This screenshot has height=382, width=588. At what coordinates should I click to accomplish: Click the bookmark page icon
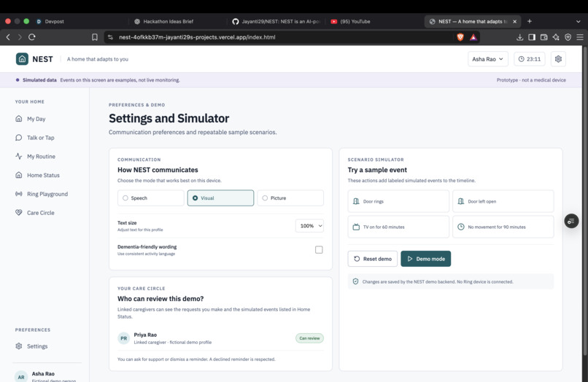[x=95, y=37]
